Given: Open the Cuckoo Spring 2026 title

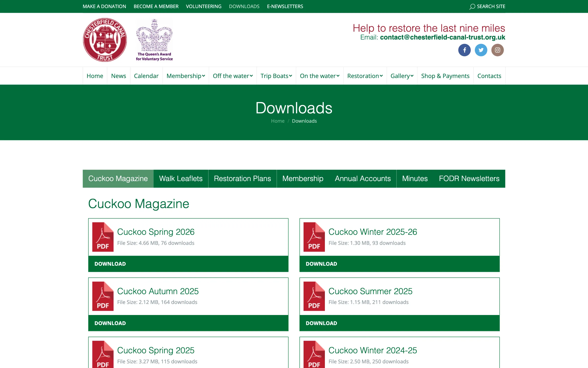Looking at the screenshot, I should [x=156, y=232].
